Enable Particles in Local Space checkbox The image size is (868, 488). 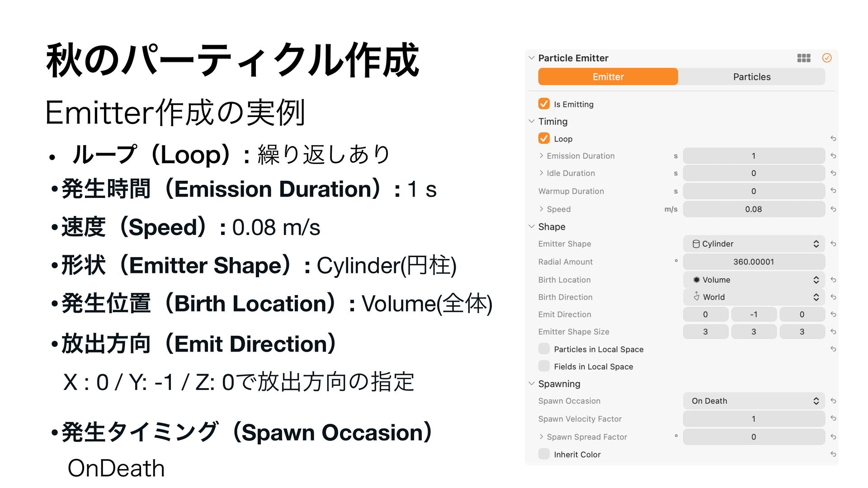pyautogui.click(x=544, y=349)
